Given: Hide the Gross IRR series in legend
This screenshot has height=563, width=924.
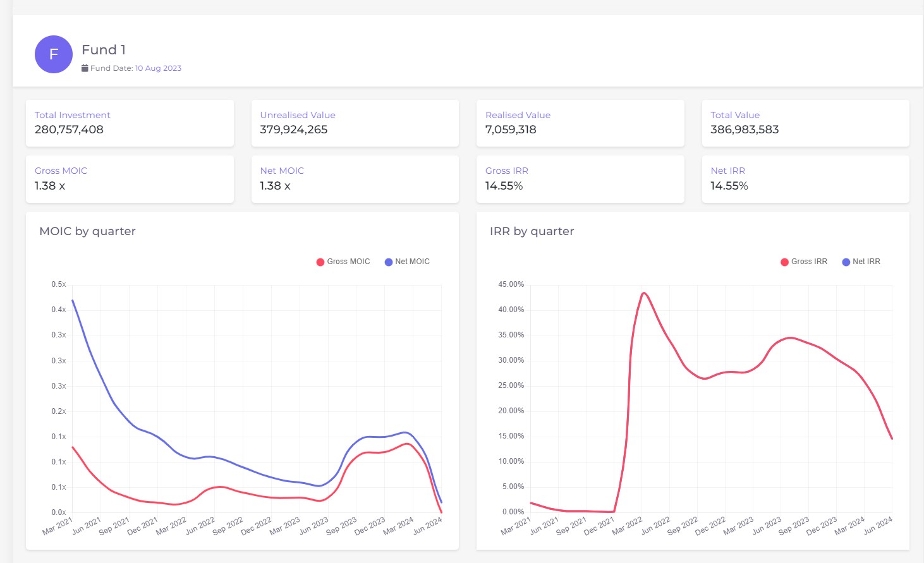Looking at the screenshot, I should 808,262.
